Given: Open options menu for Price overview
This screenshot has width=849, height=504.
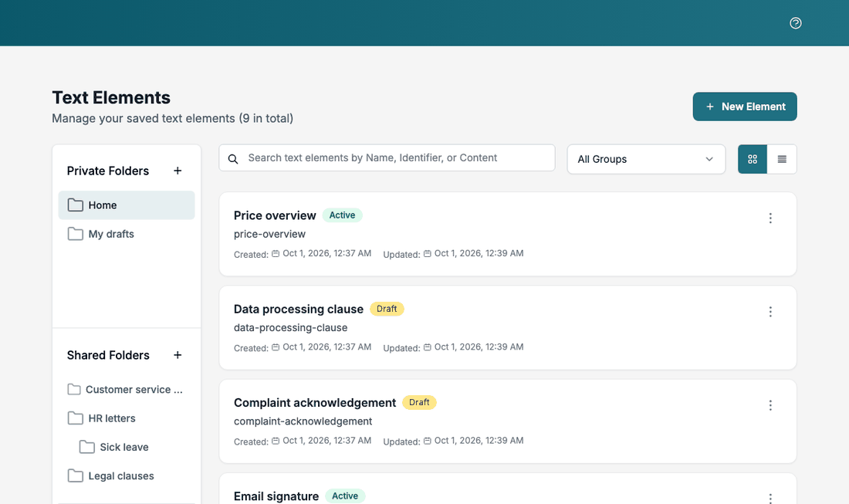Looking at the screenshot, I should pyautogui.click(x=770, y=218).
